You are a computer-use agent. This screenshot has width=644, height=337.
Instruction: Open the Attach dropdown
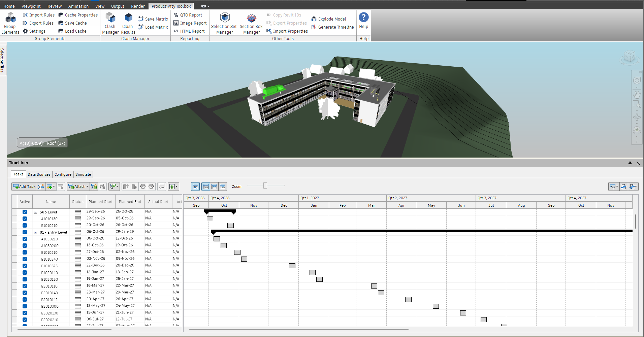point(78,187)
